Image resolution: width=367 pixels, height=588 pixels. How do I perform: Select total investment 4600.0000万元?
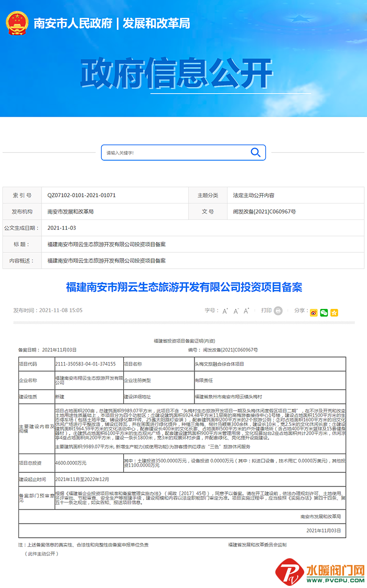(x=71, y=463)
